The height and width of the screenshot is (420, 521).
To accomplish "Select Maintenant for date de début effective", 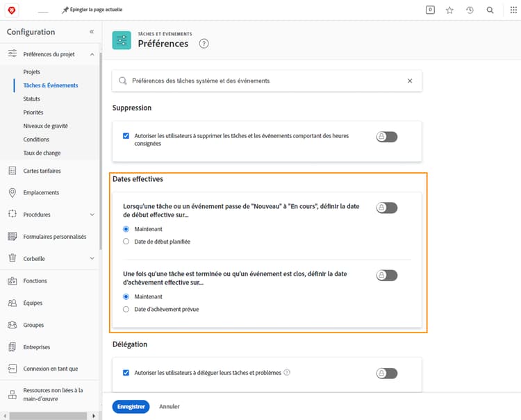I will click(126, 229).
